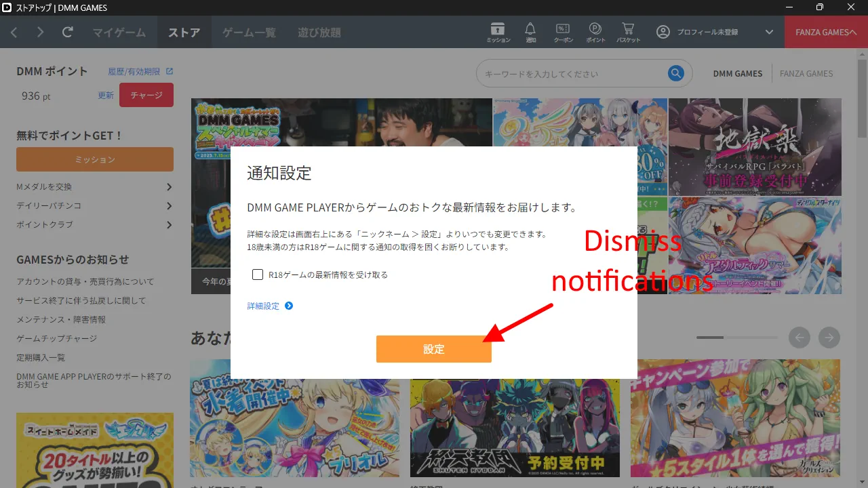Screen dimensions: 868x488
Task: Open the クーポン coupon icon
Action: tap(563, 32)
